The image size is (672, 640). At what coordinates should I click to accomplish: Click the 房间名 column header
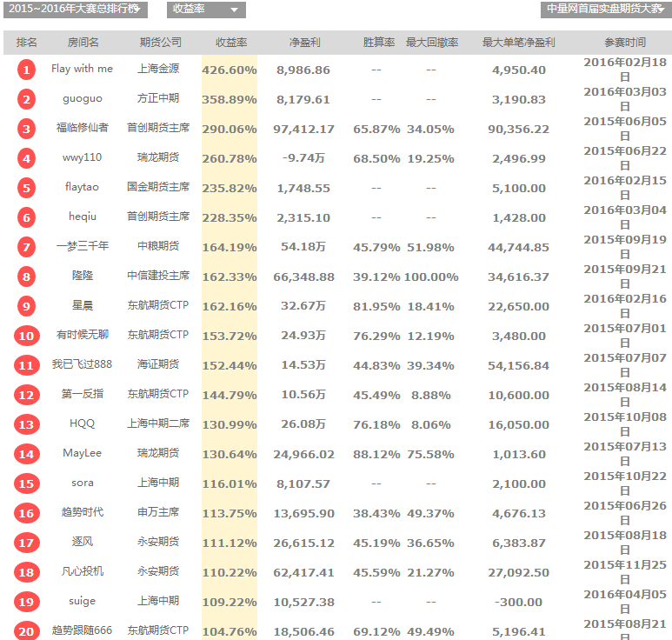[x=83, y=43]
